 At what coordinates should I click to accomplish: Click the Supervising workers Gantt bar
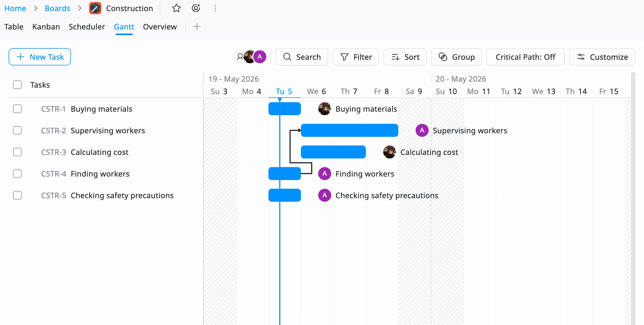(x=350, y=130)
